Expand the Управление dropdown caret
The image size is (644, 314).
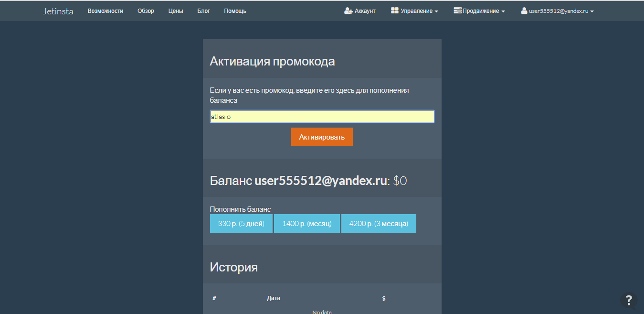(436, 11)
